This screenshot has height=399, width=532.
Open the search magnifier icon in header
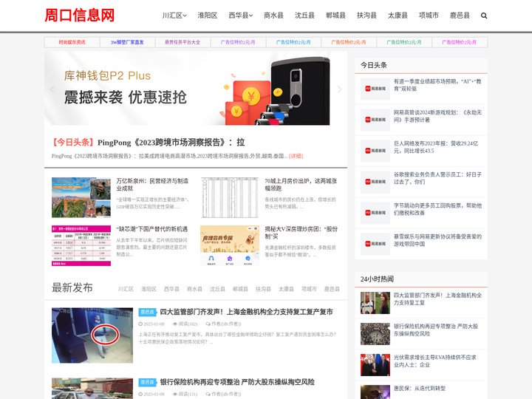(x=484, y=16)
